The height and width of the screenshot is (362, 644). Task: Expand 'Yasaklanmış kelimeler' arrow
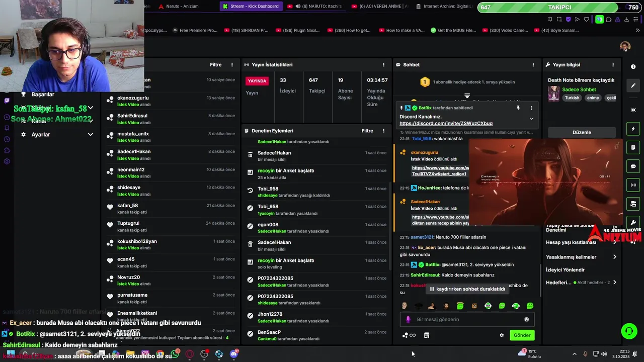pos(614,257)
